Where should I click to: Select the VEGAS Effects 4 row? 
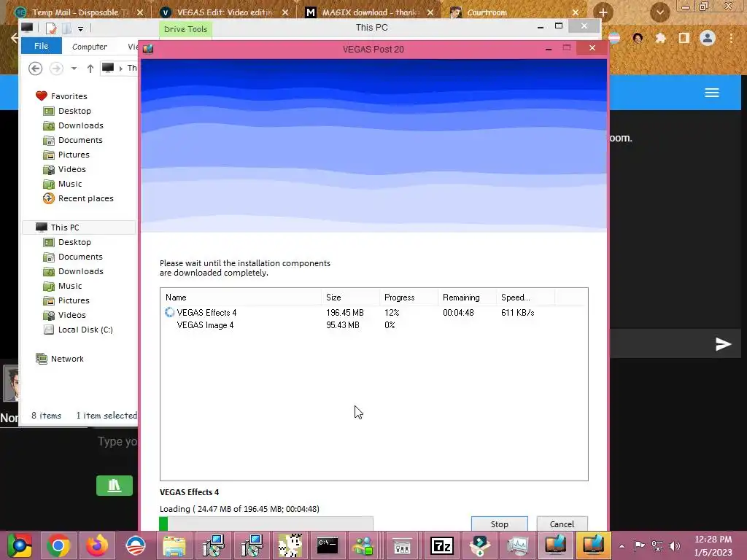pyautogui.click(x=374, y=312)
